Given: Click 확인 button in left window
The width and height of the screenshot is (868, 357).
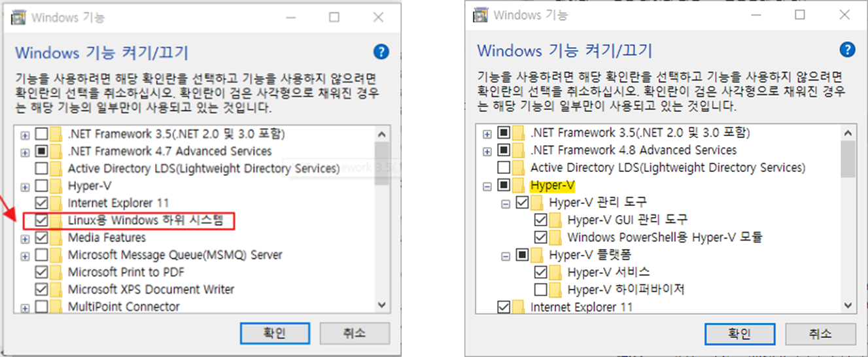Looking at the screenshot, I should 275,333.
